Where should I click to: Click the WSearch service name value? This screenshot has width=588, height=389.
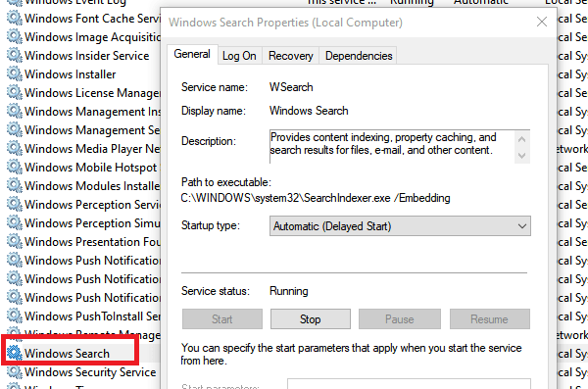291,87
